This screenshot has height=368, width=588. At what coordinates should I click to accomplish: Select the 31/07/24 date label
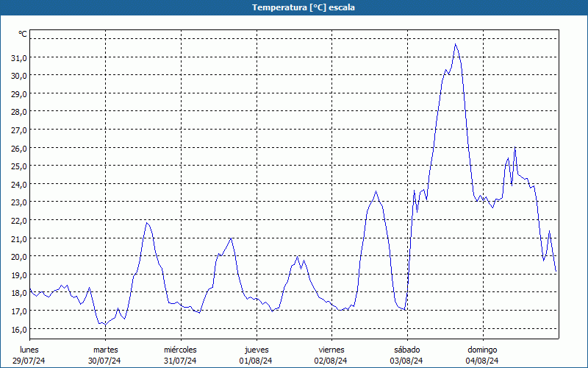[180, 361]
